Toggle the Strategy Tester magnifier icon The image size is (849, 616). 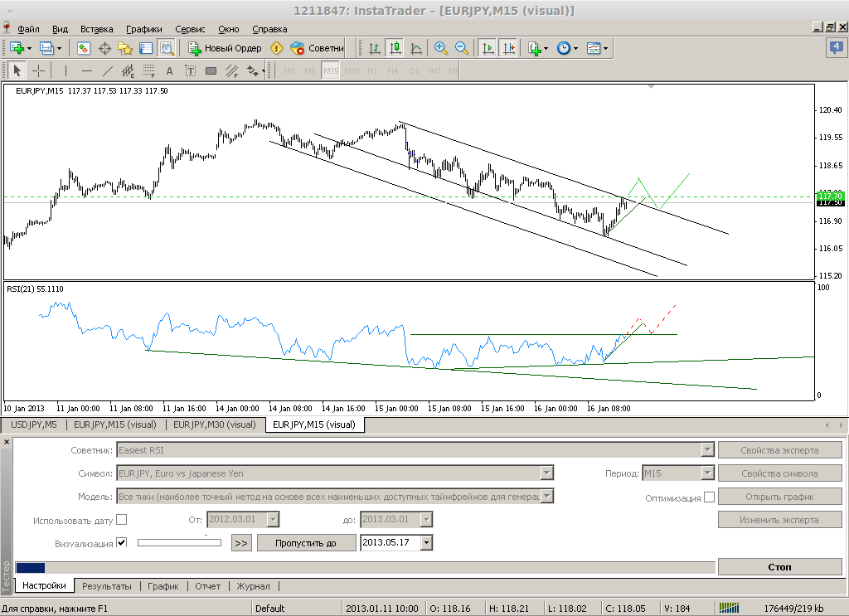click(x=166, y=48)
